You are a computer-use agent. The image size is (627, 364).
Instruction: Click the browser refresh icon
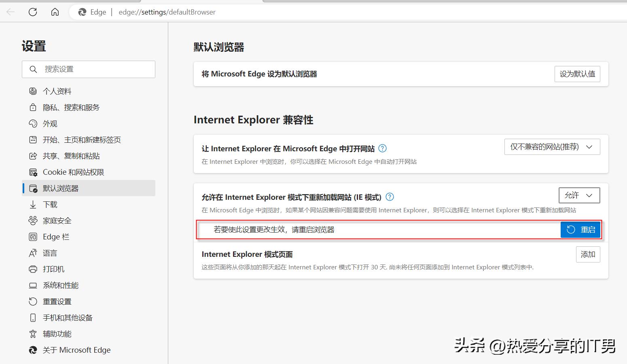33,12
